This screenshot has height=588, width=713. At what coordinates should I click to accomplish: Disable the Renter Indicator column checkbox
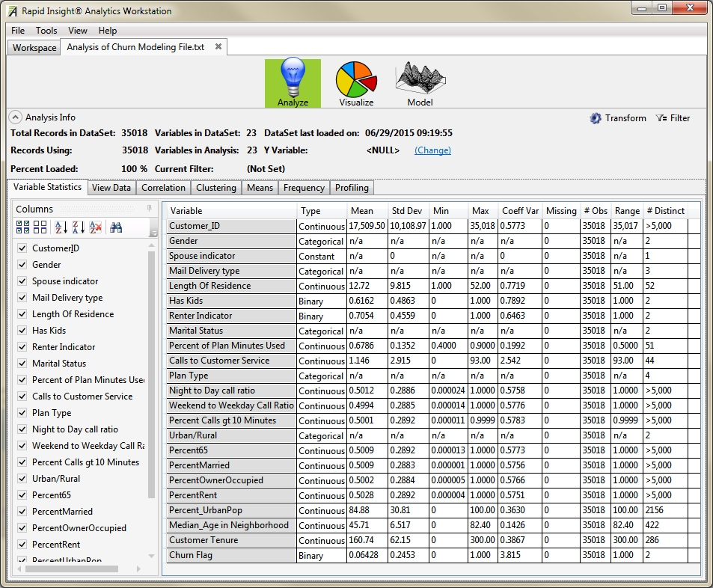click(x=22, y=346)
